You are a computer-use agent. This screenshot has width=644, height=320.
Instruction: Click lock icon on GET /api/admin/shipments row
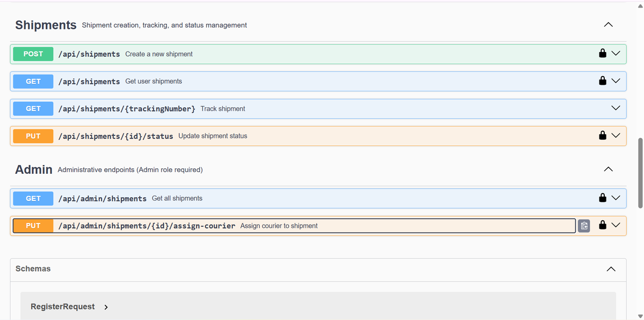pyautogui.click(x=603, y=198)
